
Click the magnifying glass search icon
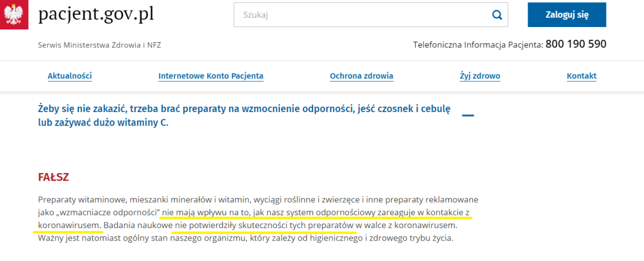(x=497, y=15)
